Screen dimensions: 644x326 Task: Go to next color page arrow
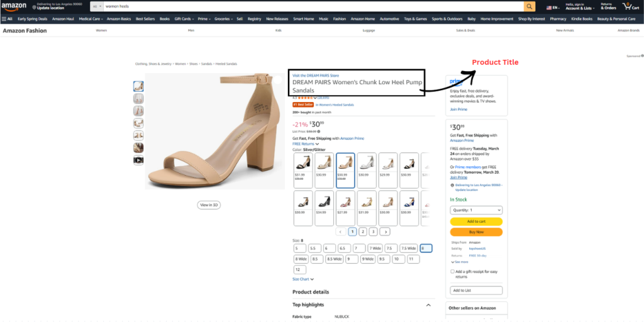tap(385, 232)
